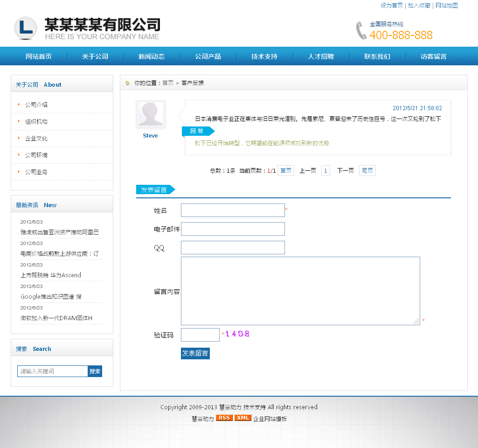
Task: Click the red arrow bullet beside 公司业务
Action: [19, 172]
